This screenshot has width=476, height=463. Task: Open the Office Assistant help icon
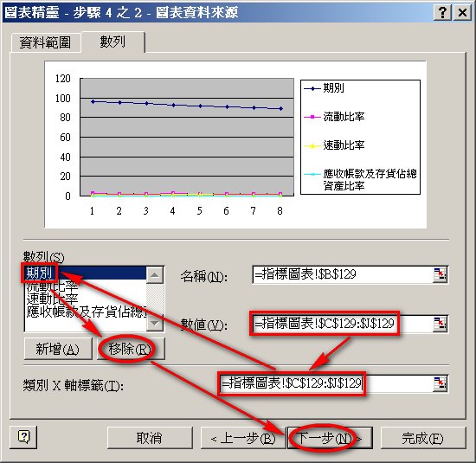coord(23,437)
